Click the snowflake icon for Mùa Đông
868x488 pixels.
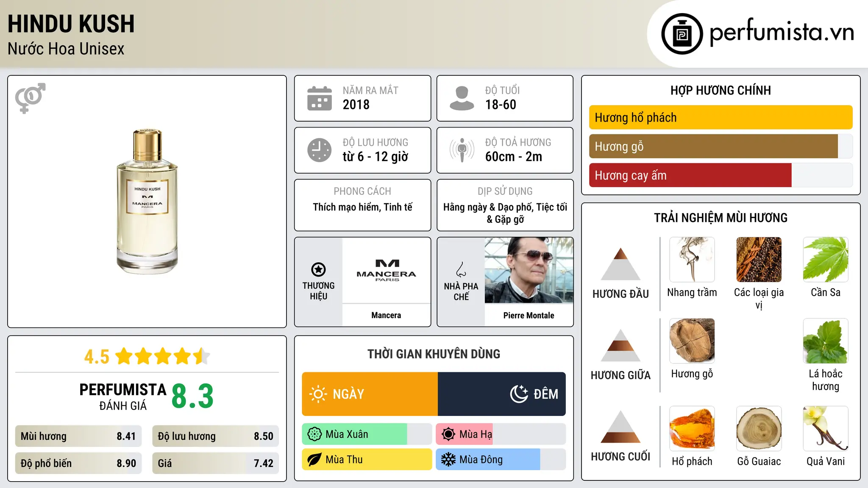tap(448, 460)
